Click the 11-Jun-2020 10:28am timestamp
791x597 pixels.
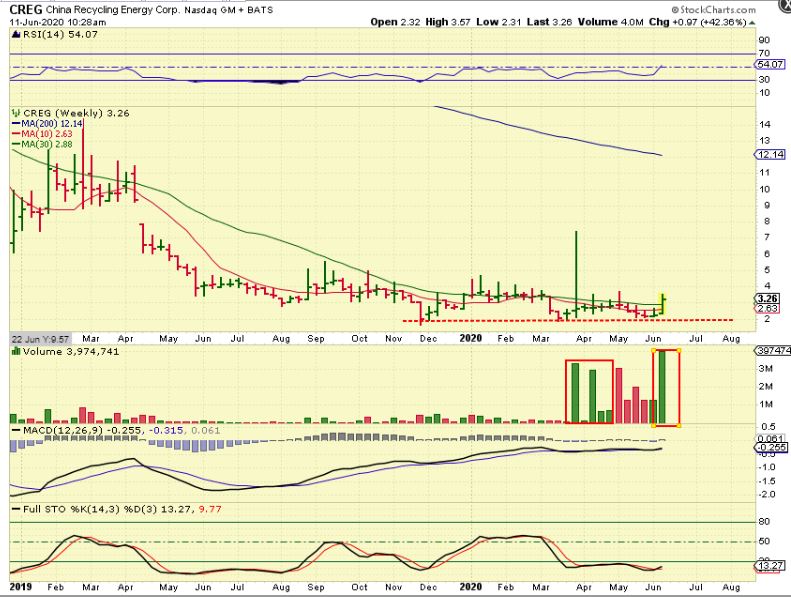[x=58, y=22]
